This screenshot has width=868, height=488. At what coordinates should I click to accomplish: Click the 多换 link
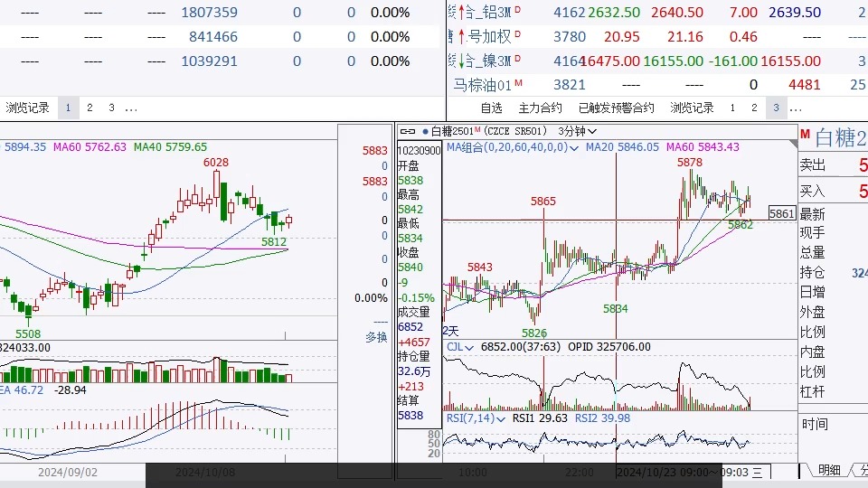[376, 337]
